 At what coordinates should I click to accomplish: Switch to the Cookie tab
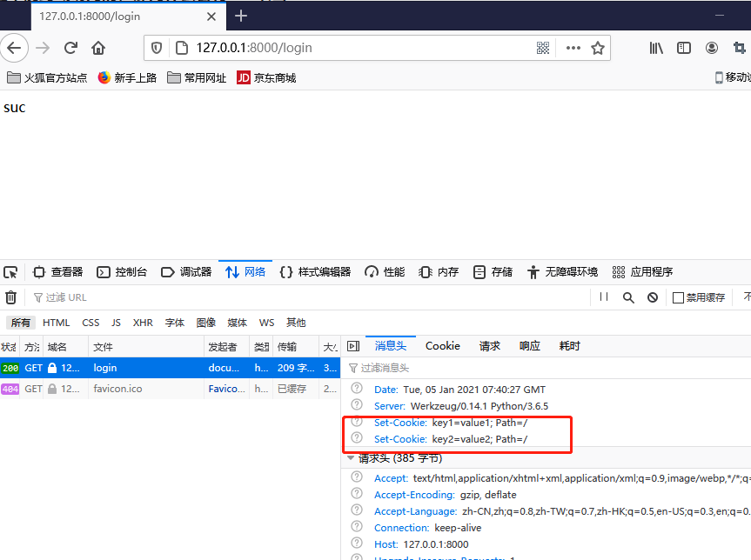(x=442, y=345)
